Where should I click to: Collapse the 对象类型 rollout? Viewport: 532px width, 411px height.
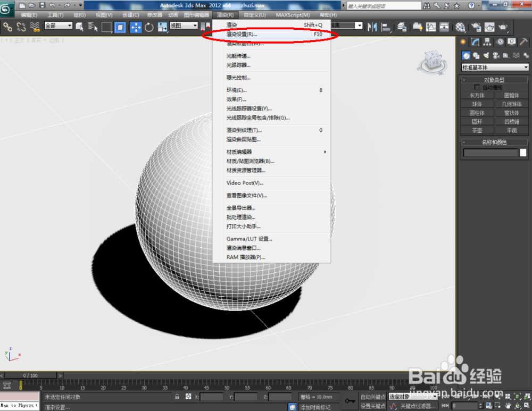tap(494, 80)
